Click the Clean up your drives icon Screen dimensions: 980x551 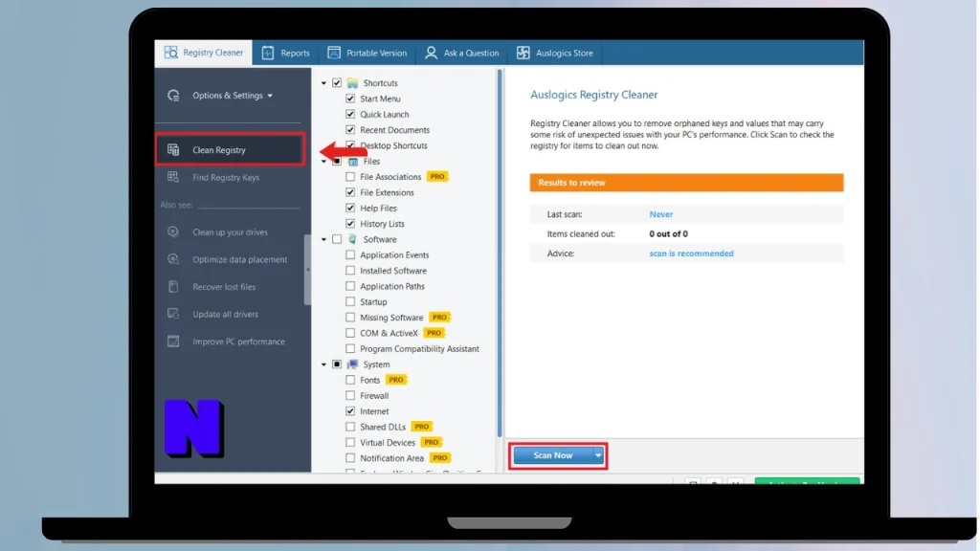[173, 231]
